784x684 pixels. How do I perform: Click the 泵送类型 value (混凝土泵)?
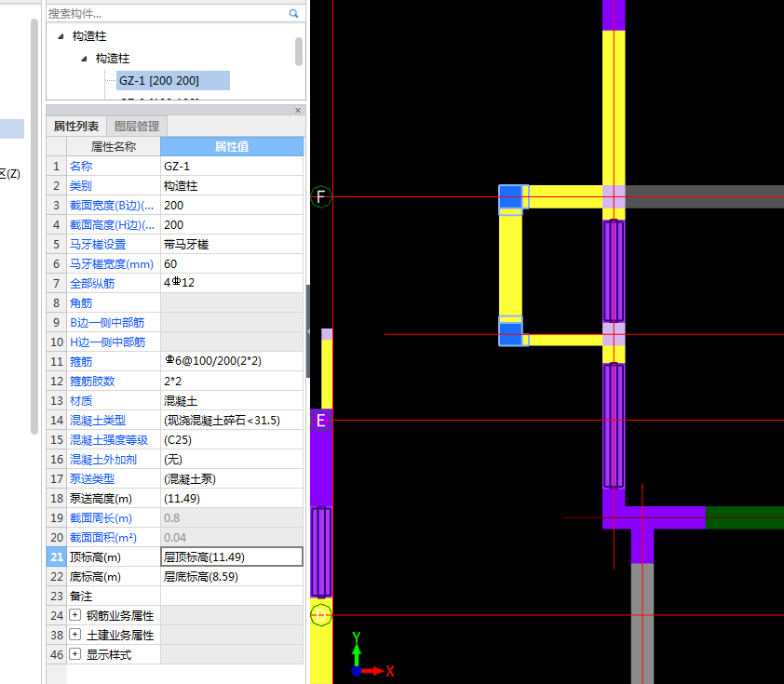point(232,478)
